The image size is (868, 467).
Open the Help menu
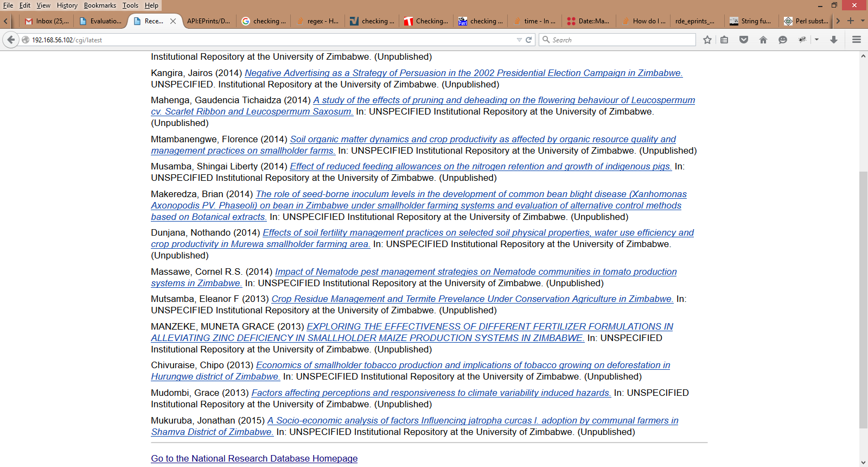click(x=151, y=5)
